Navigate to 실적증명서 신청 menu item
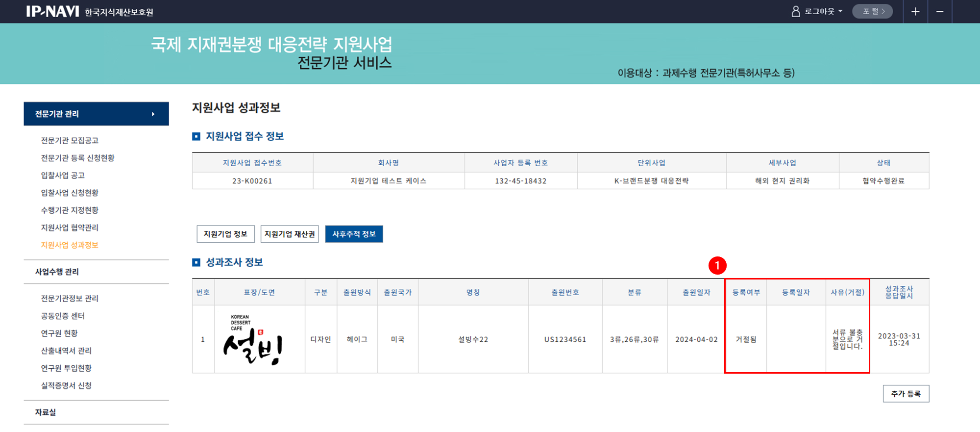 point(66,385)
